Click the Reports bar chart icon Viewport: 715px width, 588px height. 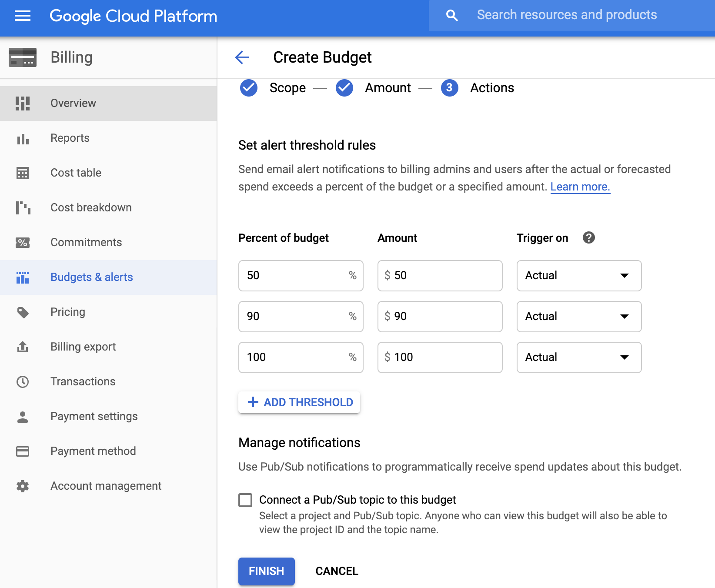pyautogui.click(x=23, y=138)
